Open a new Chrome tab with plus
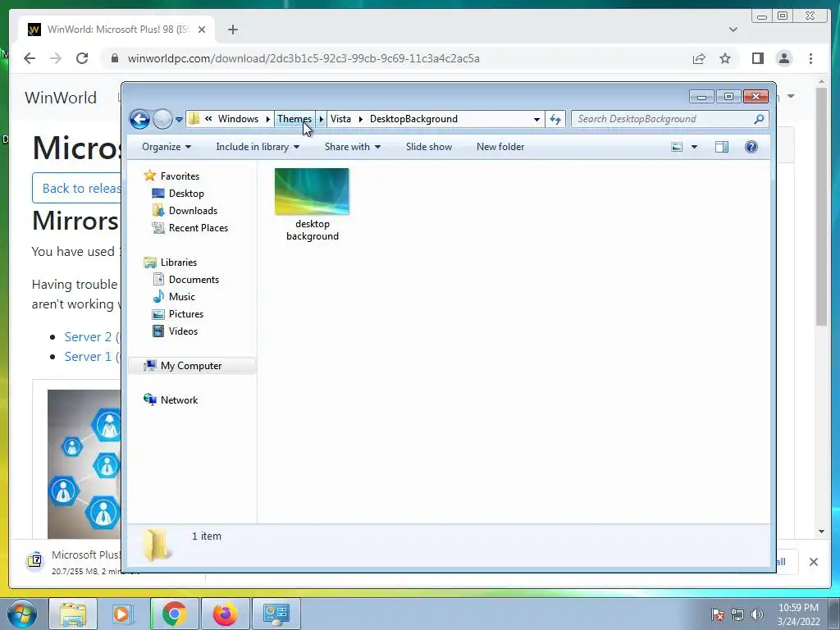The width and height of the screenshot is (840, 630). pyautogui.click(x=232, y=30)
